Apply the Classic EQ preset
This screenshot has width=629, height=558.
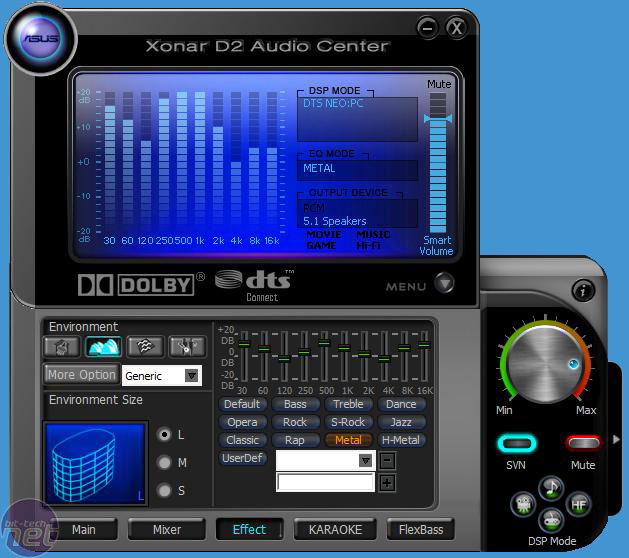(242, 440)
